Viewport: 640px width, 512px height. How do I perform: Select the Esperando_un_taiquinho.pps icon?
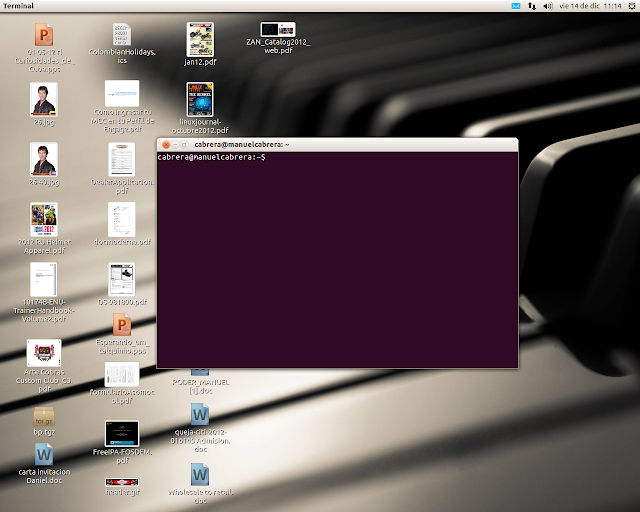click(122, 325)
